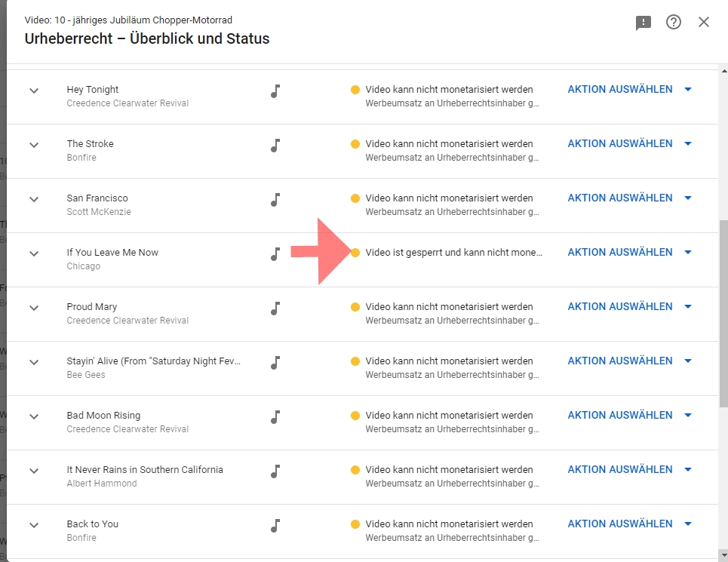Image resolution: width=728 pixels, height=562 pixels.
Task: Expand It Never Rains in Southern California chevron
Action: coord(34,471)
